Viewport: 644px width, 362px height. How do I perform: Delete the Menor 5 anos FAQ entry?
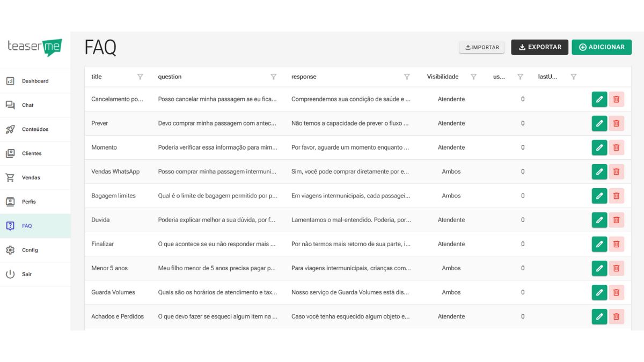click(x=617, y=268)
